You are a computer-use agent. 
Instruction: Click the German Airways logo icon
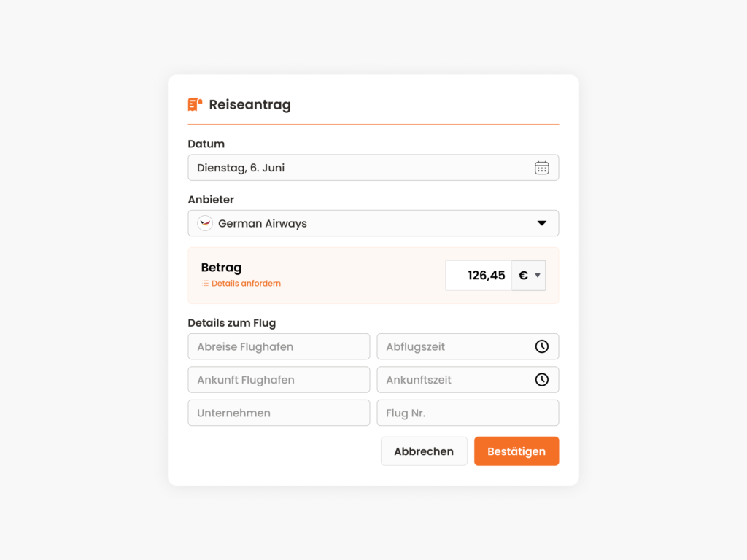pyautogui.click(x=205, y=223)
